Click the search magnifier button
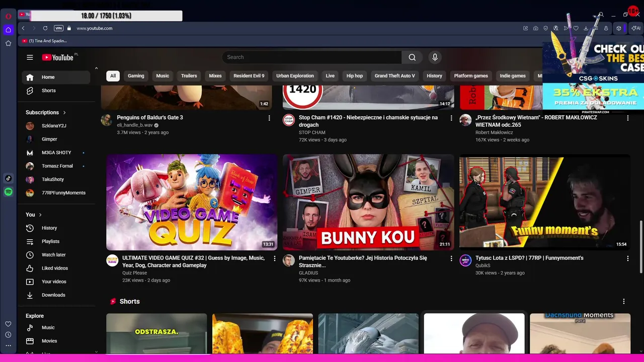The width and height of the screenshot is (644, 362). click(412, 57)
